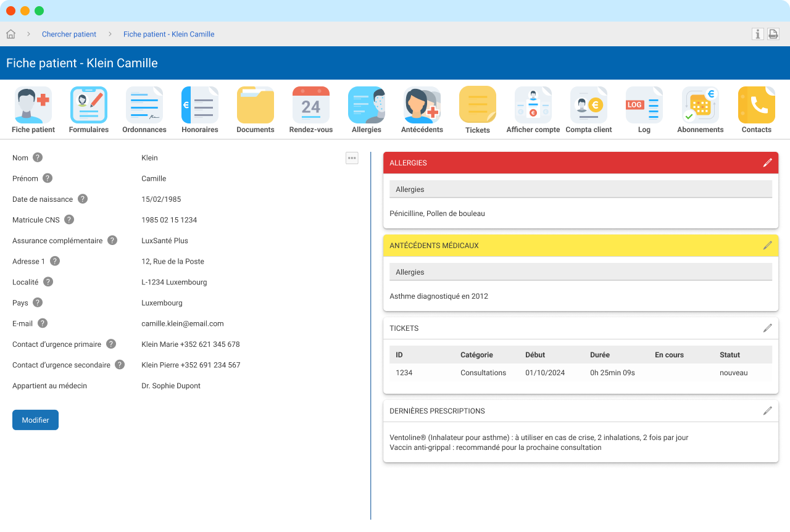This screenshot has height=532, width=790.
Task: Click the Durée column header
Action: tap(600, 355)
